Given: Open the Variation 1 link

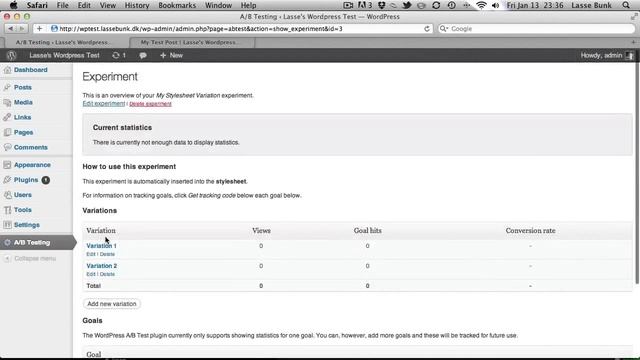Looking at the screenshot, I should 101,246.
